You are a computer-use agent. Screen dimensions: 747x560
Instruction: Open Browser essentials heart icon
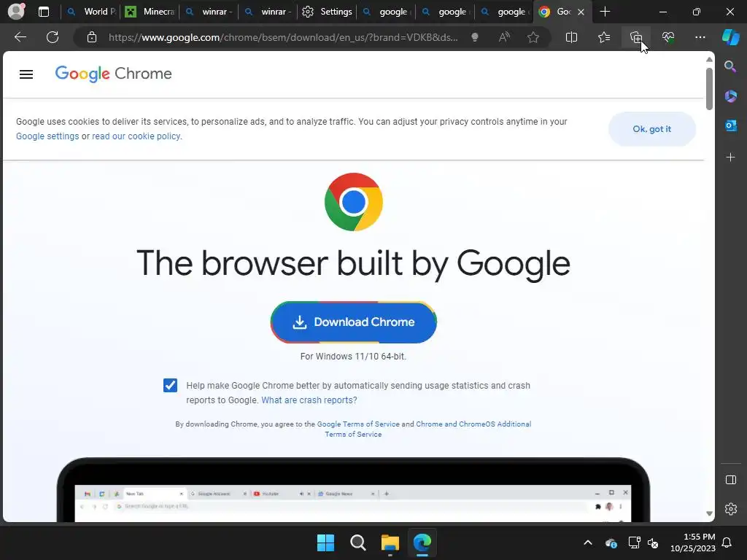click(668, 37)
